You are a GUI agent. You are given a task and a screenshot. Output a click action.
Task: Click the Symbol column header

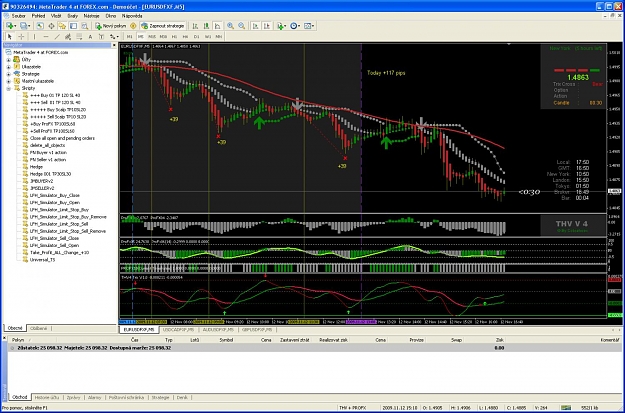click(x=226, y=340)
